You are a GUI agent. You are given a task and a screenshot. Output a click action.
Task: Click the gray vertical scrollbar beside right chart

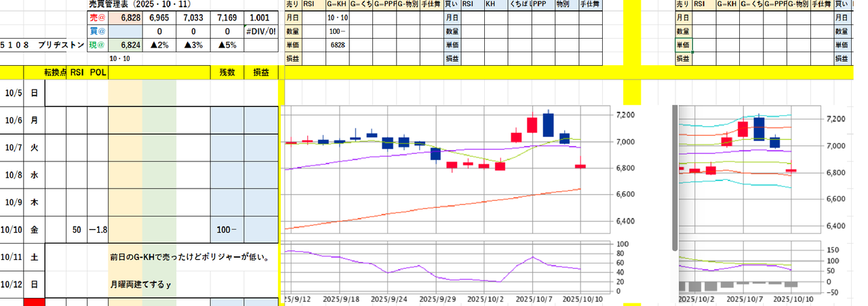pos(674,178)
